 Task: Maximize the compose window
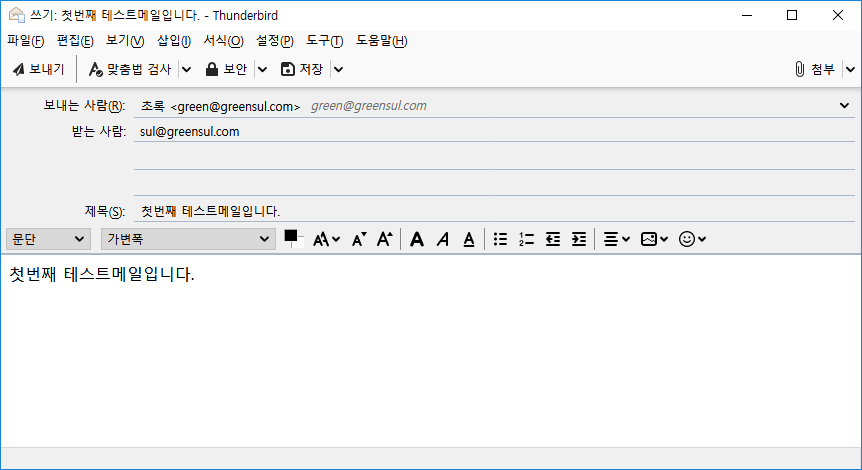coord(792,15)
